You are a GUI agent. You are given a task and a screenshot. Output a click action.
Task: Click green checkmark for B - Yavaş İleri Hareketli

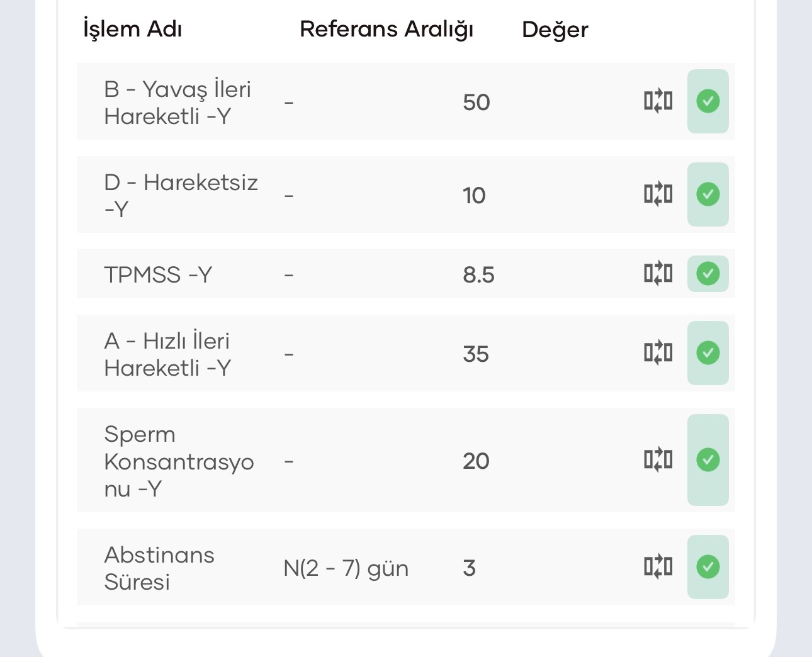(x=708, y=101)
